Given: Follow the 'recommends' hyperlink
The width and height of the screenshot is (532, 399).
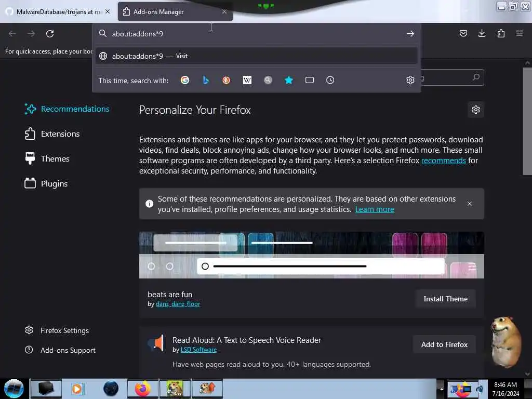Looking at the screenshot, I should click(x=444, y=161).
